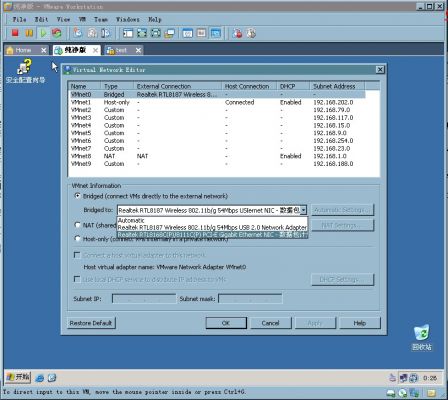
Task: Click the Host Connection column header
Action: 249,86
